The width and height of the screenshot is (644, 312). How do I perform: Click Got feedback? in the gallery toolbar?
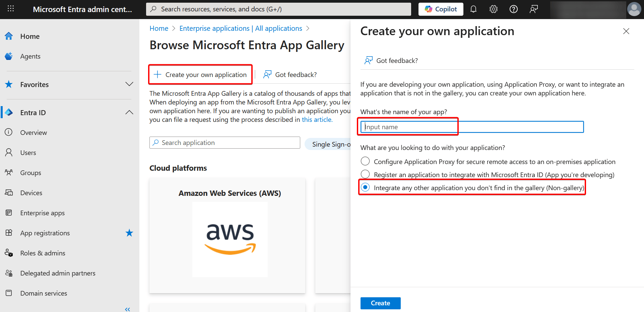pyautogui.click(x=290, y=75)
